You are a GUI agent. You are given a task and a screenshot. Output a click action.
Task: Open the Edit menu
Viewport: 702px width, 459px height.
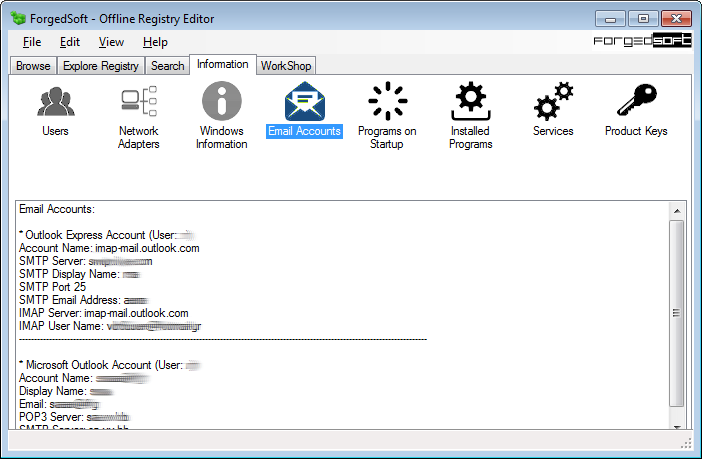tap(70, 42)
